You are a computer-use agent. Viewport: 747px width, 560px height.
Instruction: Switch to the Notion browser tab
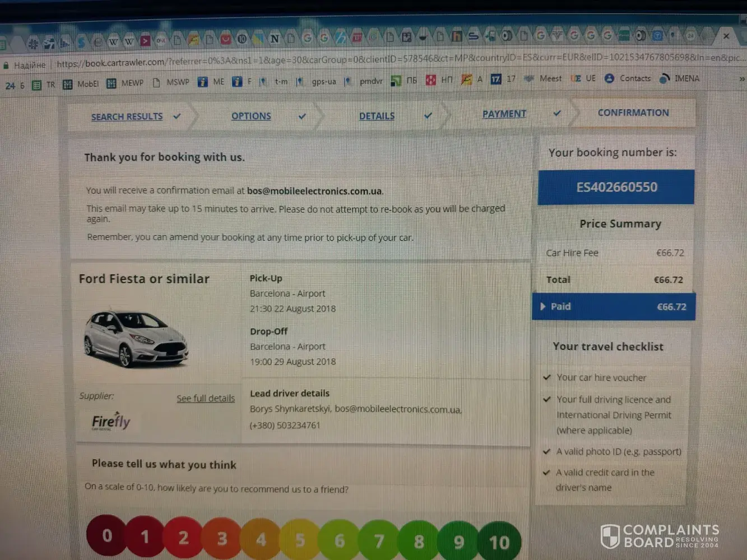275,39
